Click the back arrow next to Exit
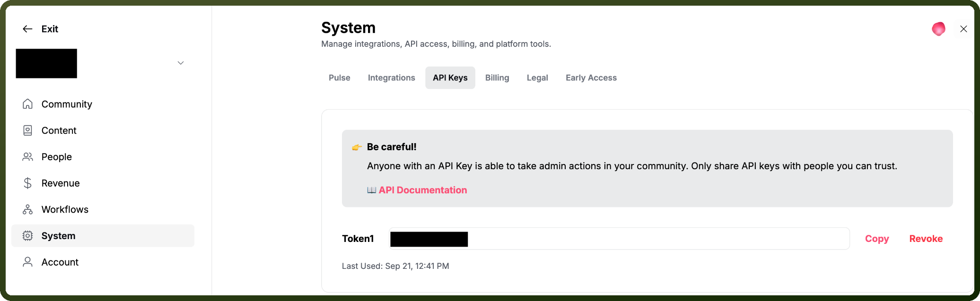 27,29
